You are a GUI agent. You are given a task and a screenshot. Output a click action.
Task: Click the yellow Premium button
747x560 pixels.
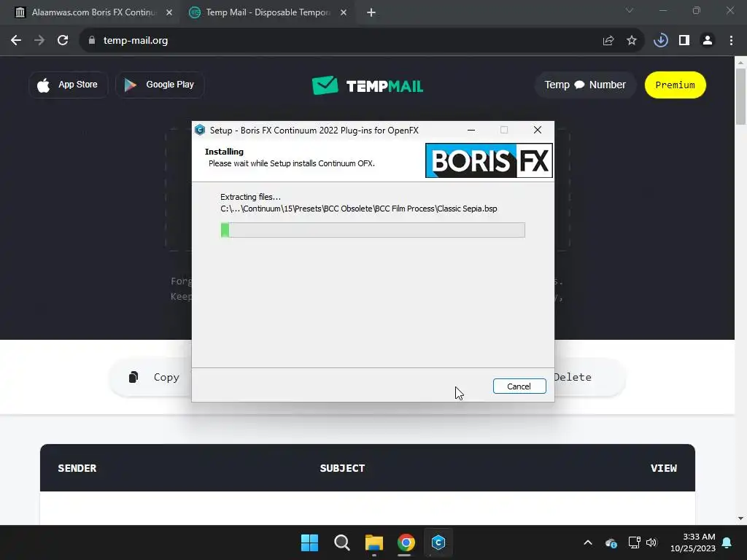tap(675, 85)
